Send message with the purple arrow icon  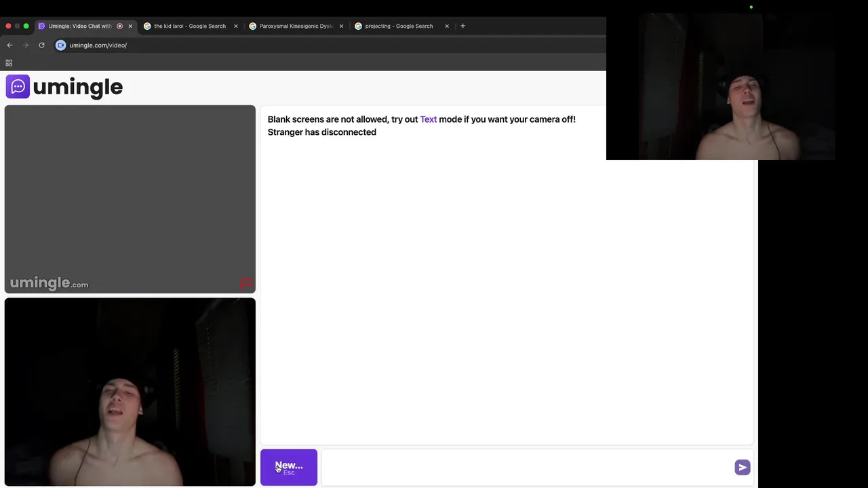(743, 468)
